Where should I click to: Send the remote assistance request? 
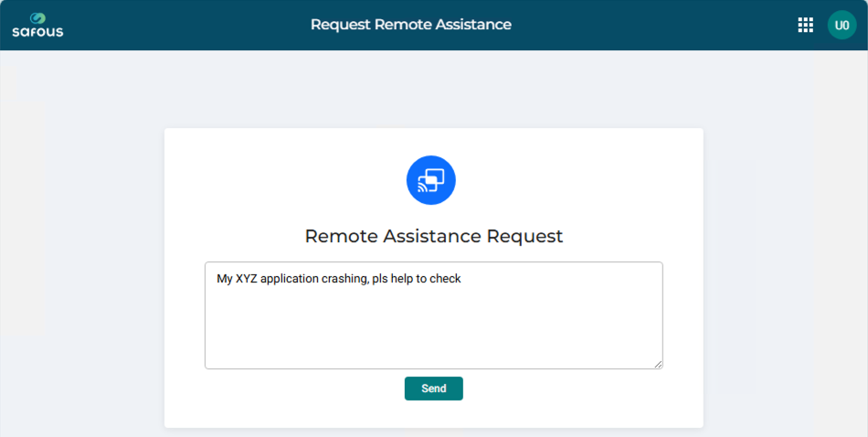(x=433, y=389)
